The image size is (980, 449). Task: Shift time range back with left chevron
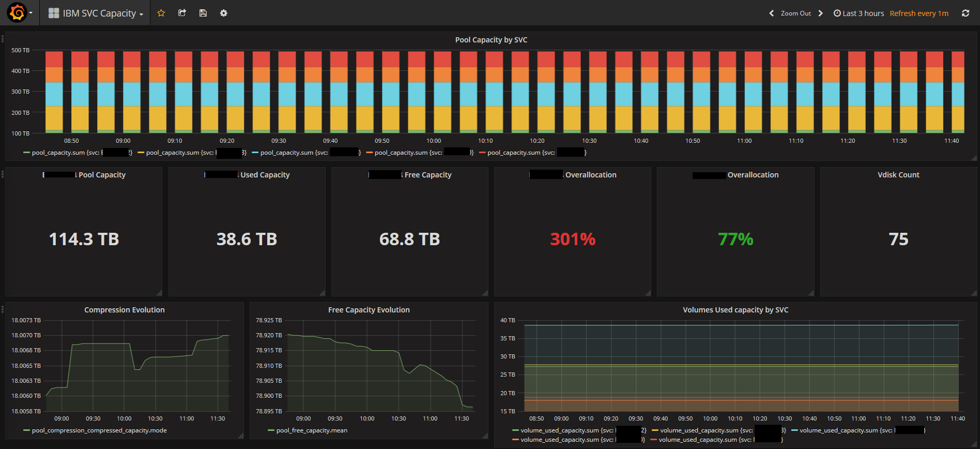pyautogui.click(x=772, y=13)
